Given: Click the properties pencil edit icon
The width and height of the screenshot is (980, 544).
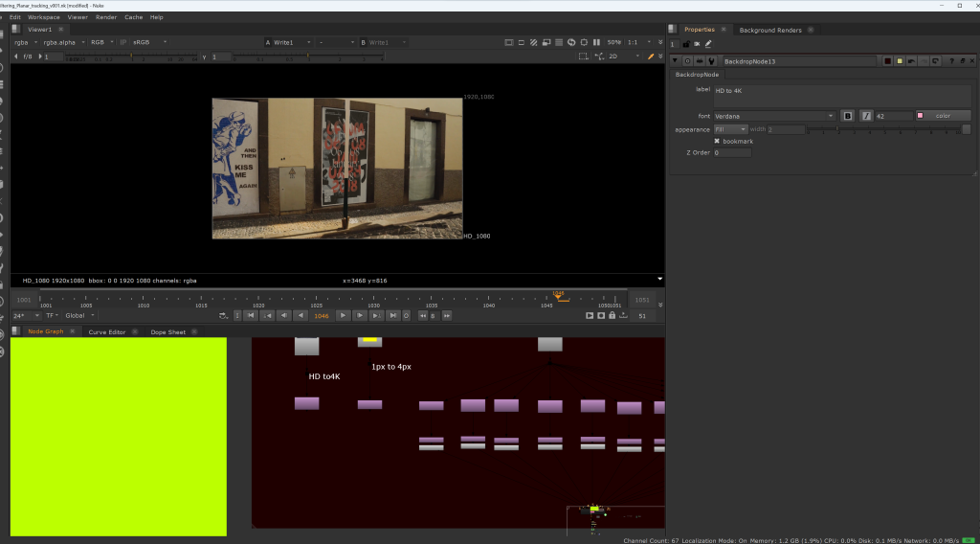Looking at the screenshot, I should (x=708, y=44).
